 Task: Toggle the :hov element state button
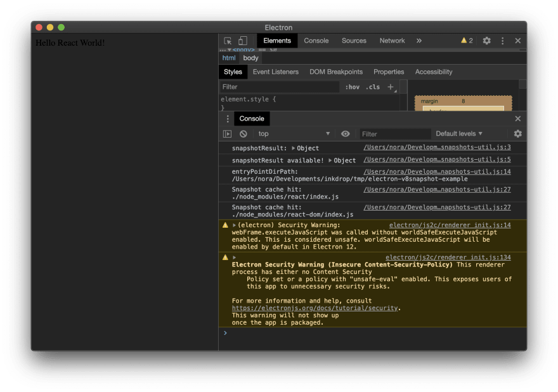(x=353, y=87)
